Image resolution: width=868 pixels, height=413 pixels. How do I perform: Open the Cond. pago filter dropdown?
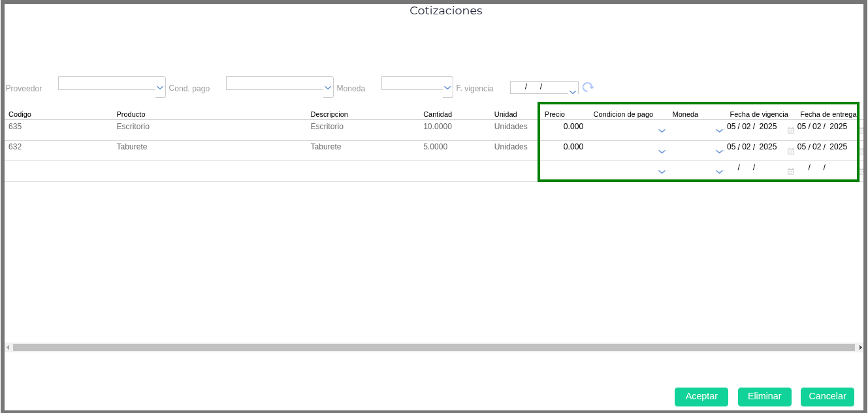tap(328, 87)
